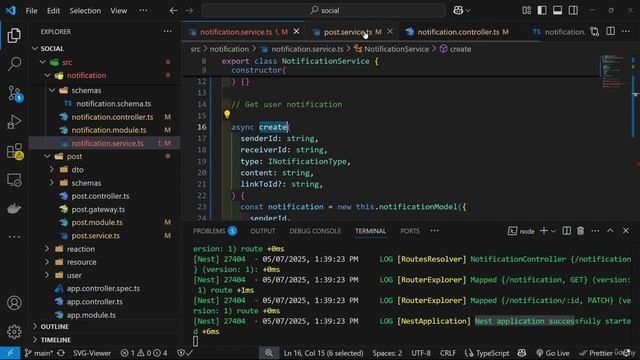Image resolution: width=640 pixels, height=360 pixels.
Task: Open the Extensions view
Action: pyautogui.click(x=14, y=151)
